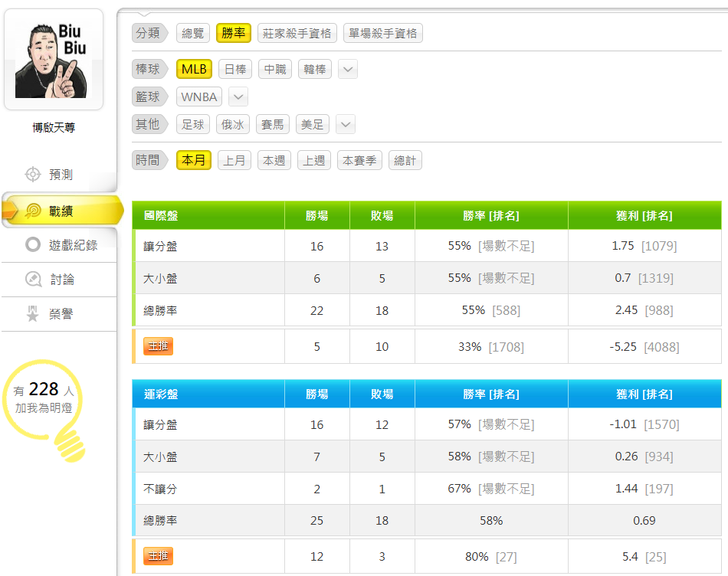The width and height of the screenshot is (728, 576).
Task: Choose the 本賽季 time range button
Action: click(x=360, y=161)
